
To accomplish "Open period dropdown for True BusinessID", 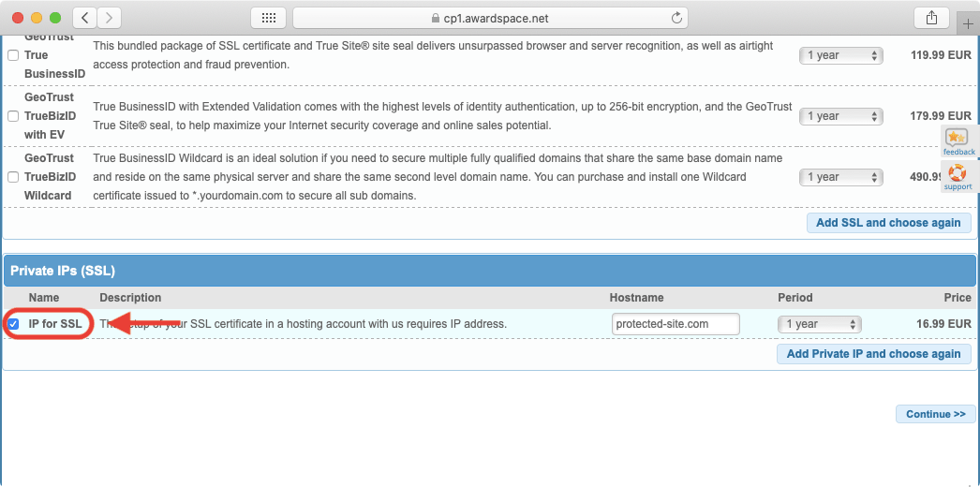I will pyautogui.click(x=840, y=55).
